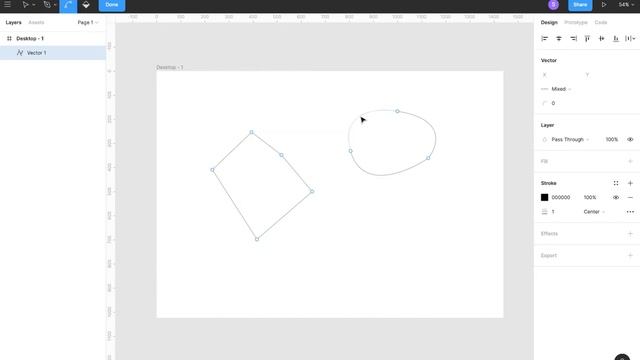Align bottom
Screen dimensions: 640x360
pyautogui.click(x=616, y=38)
